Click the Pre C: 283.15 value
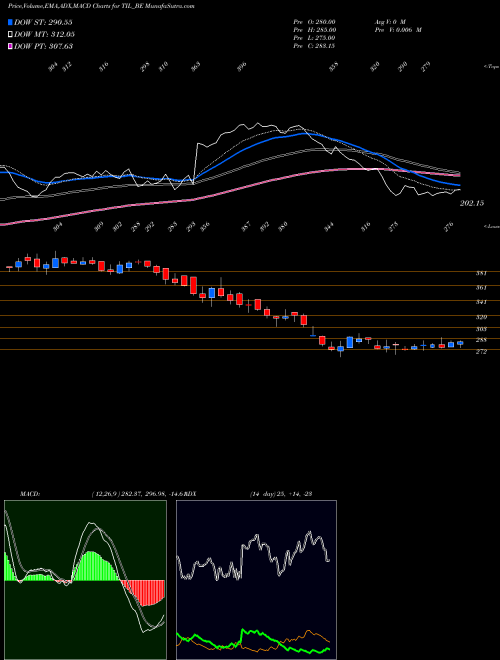Screen dimensions: 500x660 tap(314, 46)
